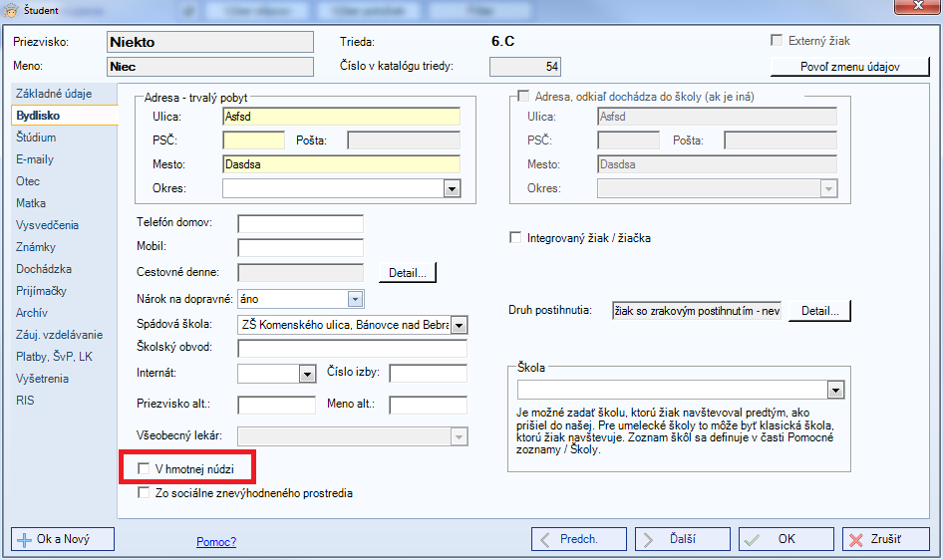The width and height of the screenshot is (943, 560).
Task: Switch to the Štúdium tab
Action: [36, 138]
